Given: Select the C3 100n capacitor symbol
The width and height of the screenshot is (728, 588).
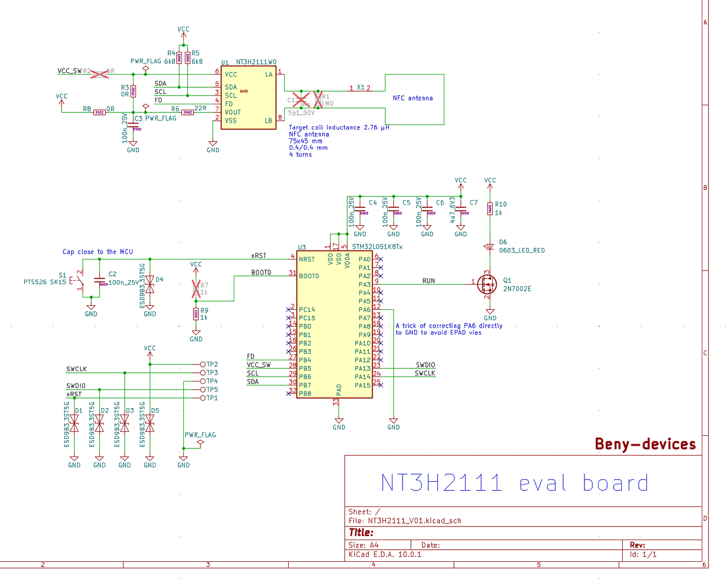Looking at the screenshot, I should (133, 124).
